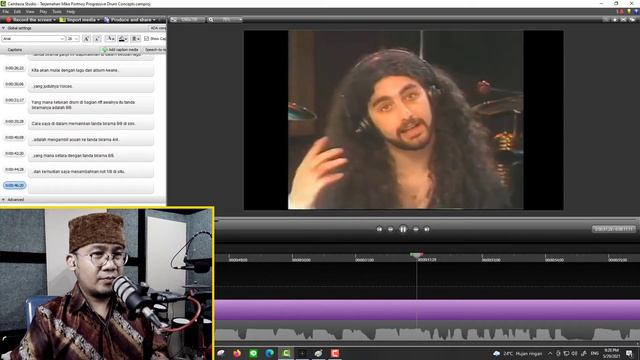
Task: Open the caption fill color dropdown
Action: (x=122, y=38)
